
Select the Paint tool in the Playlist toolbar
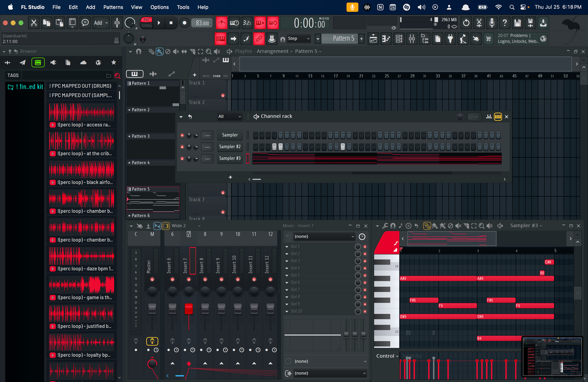(159, 51)
